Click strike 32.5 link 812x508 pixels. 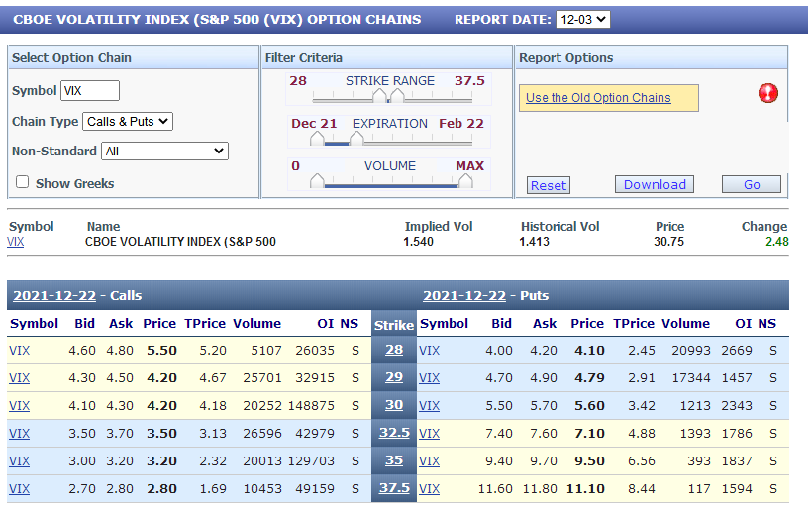pyautogui.click(x=394, y=433)
